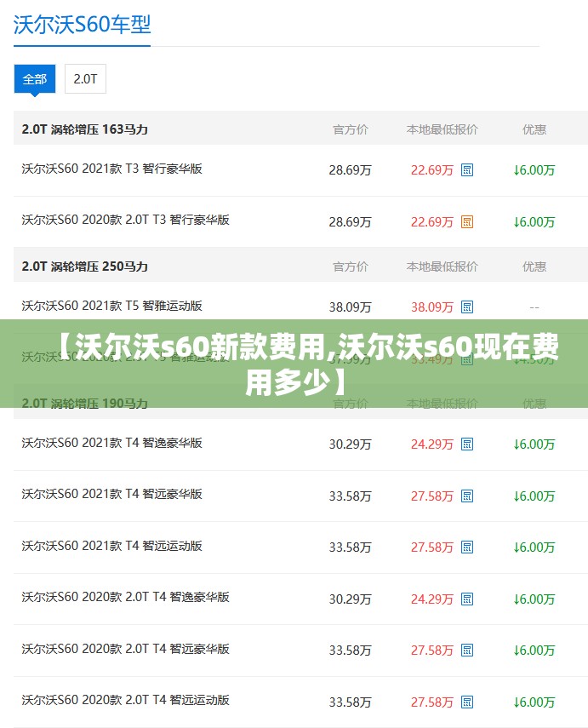
Task: Open calculator for 2020款 2.0T T4 智逸豪华版
Action: (x=467, y=599)
